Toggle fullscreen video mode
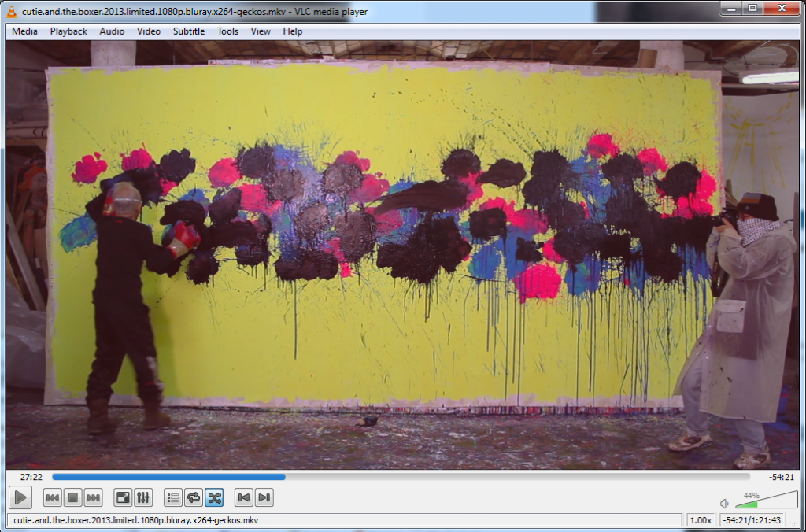Image resolution: width=806 pixels, height=532 pixels. click(123, 497)
